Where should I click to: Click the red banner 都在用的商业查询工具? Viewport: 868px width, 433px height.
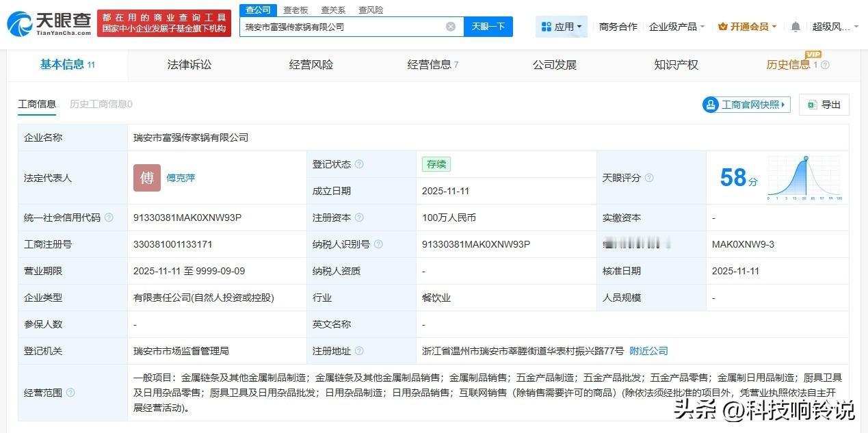(x=164, y=23)
